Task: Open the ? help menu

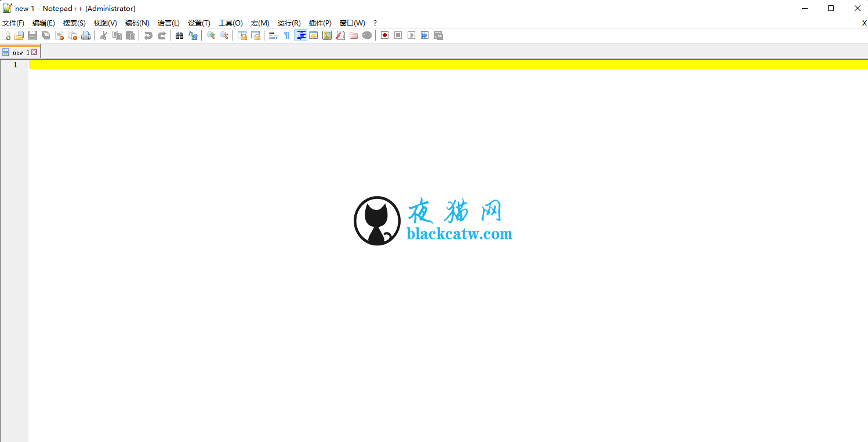Action: [x=375, y=23]
